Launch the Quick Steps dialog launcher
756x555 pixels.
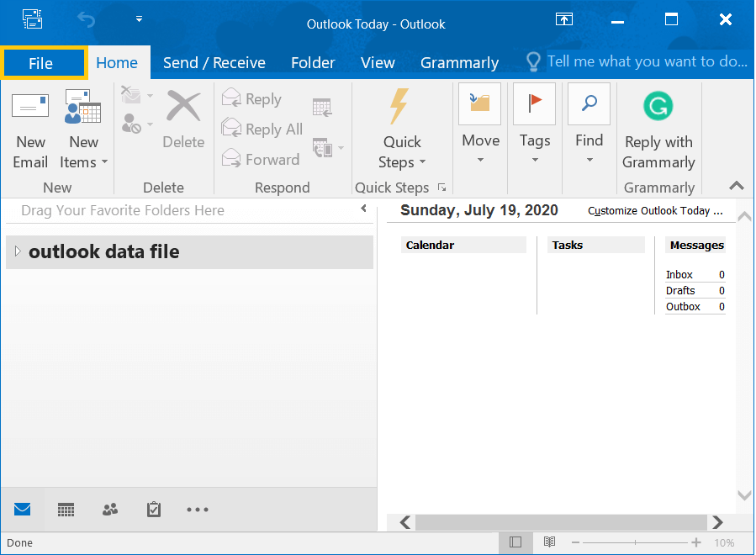(x=441, y=187)
